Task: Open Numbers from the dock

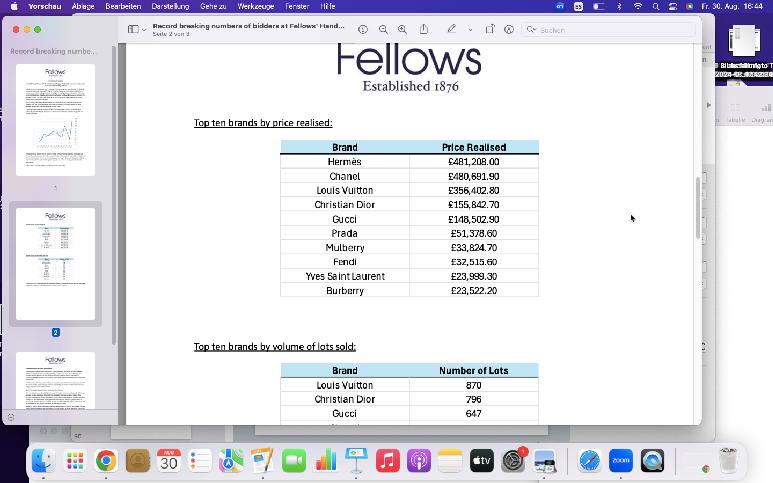Action: coord(325,461)
